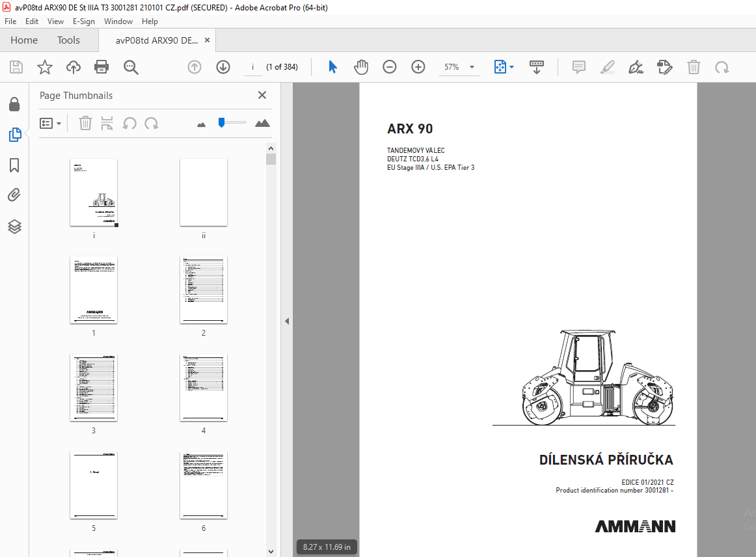Enlarge thumbnail size with large mountain icon
Image resolution: width=756 pixels, height=557 pixels.
262,124
